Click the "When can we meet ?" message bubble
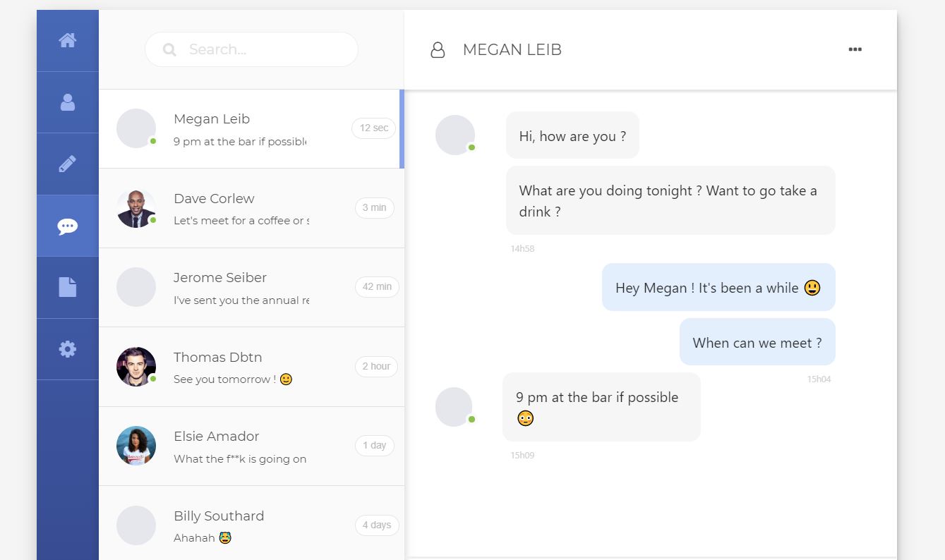The height and width of the screenshot is (560, 945). tap(757, 342)
